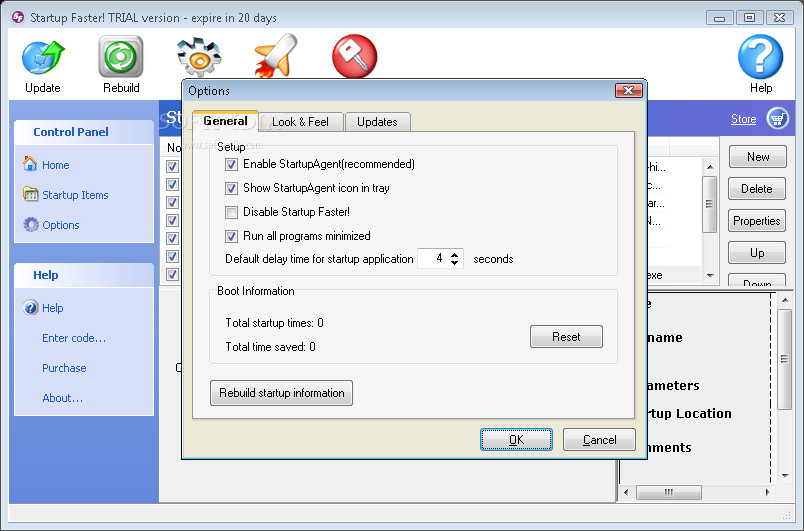Viewport: 804px width, 531px height.
Task: Click details pane vertical scrollbar up arrow
Action: pyautogui.click(x=785, y=300)
